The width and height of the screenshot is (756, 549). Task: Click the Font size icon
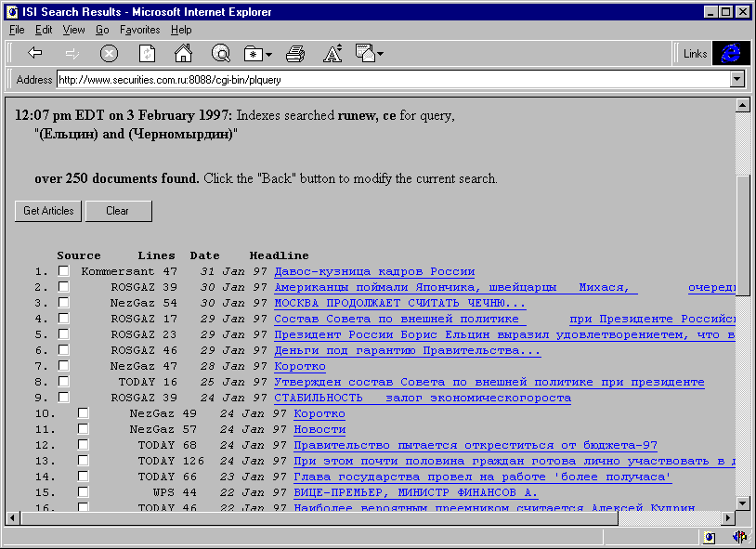(x=332, y=54)
